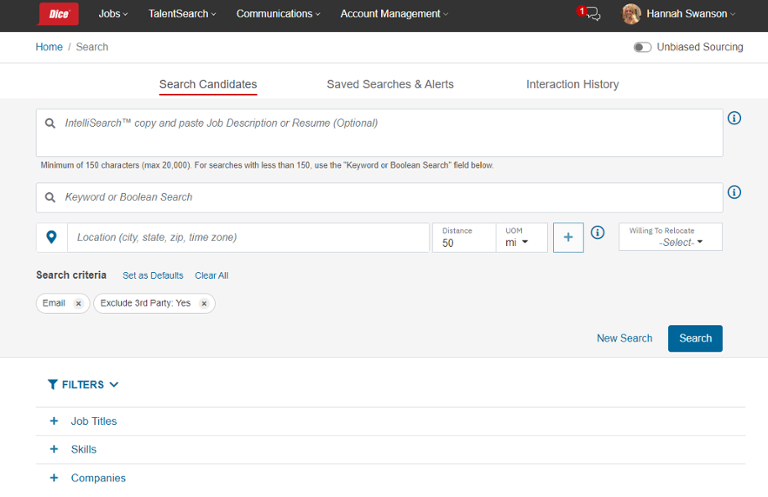Toggle Unbiased Sourcing switch
This screenshot has width=768, height=497.
[642, 47]
